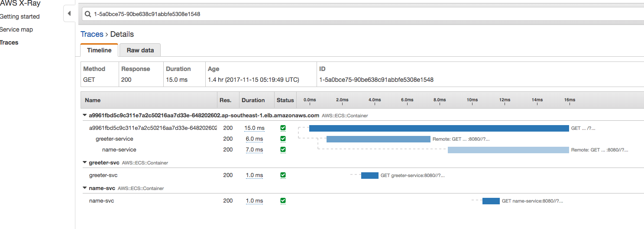Select the greeter-svc segment row name
Image resolution: width=644 pixels, height=229 pixels.
103,175
